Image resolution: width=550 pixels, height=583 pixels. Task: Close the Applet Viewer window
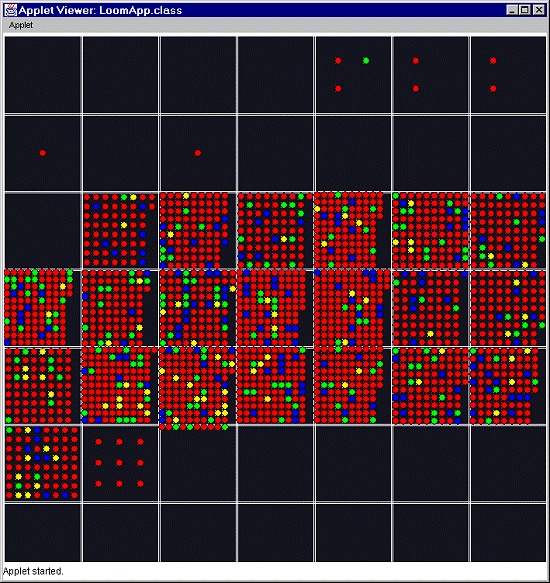(538, 10)
